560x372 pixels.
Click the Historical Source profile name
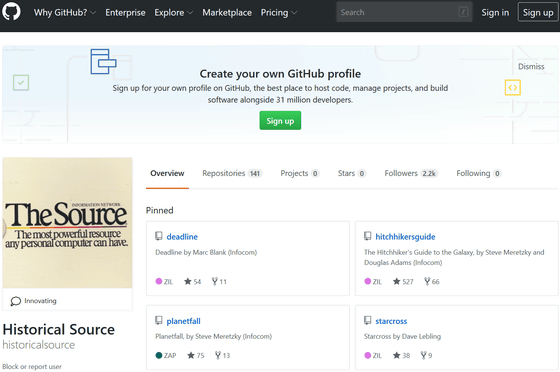[x=59, y=330]
